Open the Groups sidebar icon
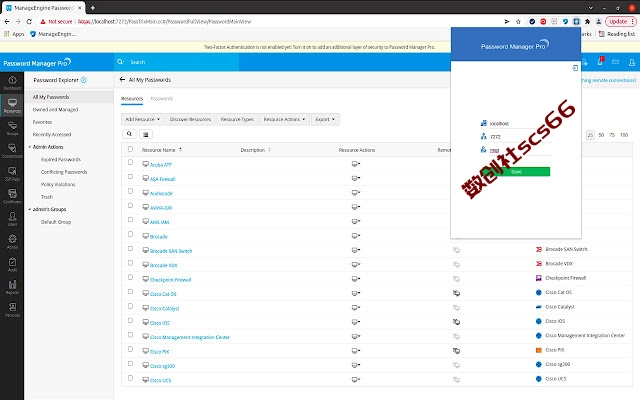Image resolution: width=640 pixels, height=400 pixels. (12, 128)
